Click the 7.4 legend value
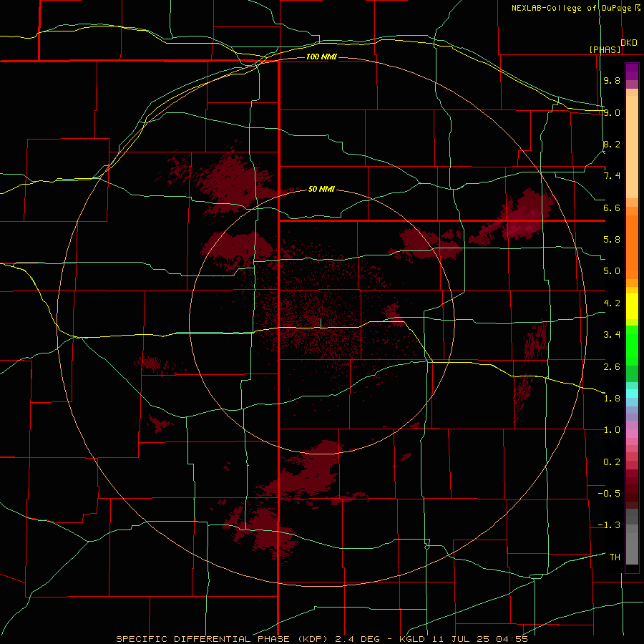Image resolution: width=644 pixels, height=644 pixels. (x=612, y=176)
